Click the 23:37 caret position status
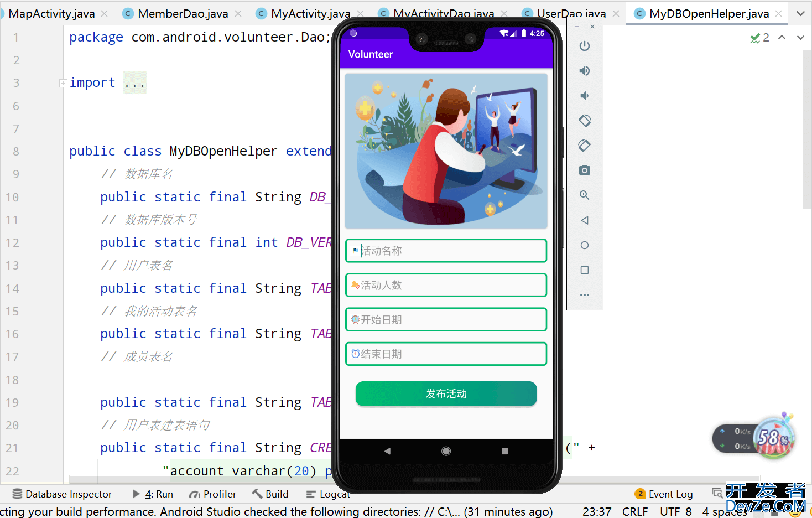The image size is (812, 518). pyautogui.click(x=597, y=511)
